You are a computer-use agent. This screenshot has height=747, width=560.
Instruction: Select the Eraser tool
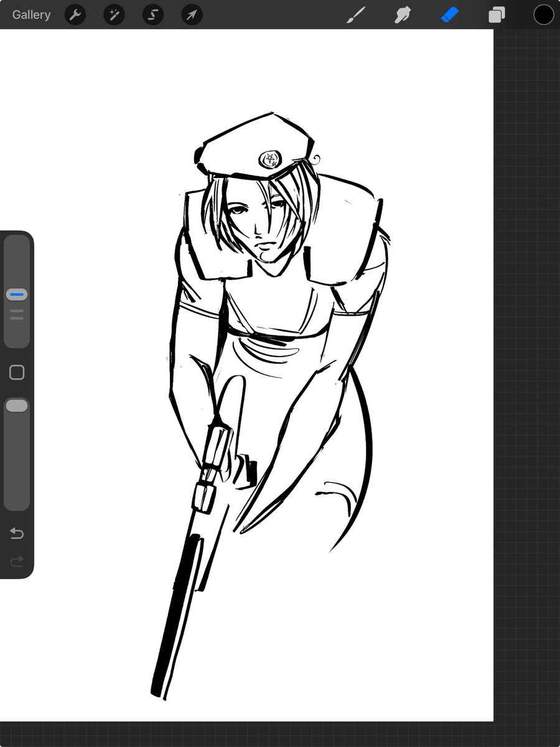(x=450, y=15)
